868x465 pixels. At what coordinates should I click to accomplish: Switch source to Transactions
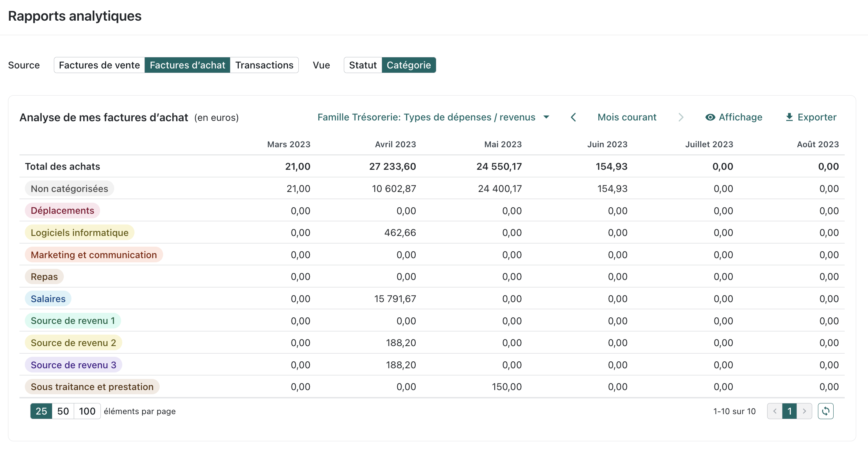[264, 65]
